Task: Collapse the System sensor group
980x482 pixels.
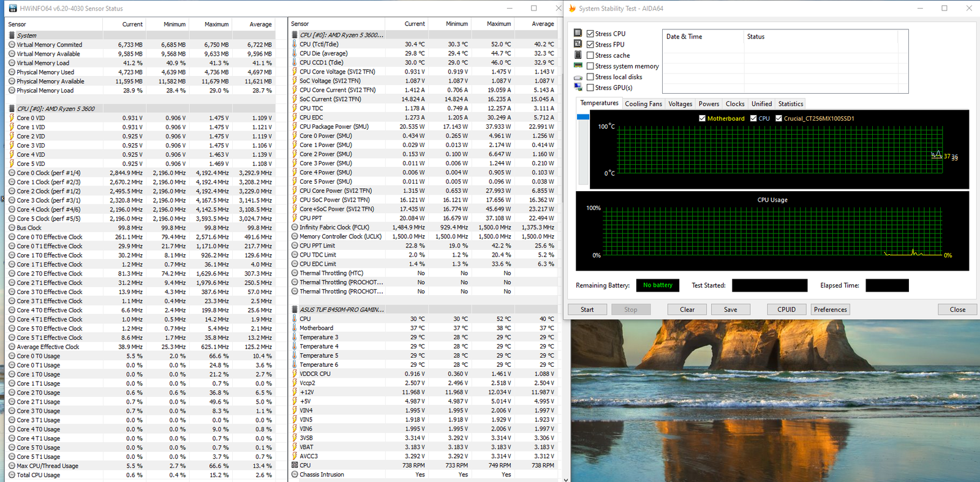Action: point(12,36)
